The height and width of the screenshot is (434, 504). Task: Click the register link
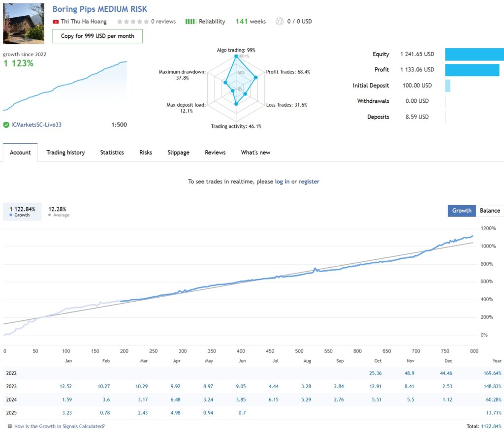tap(309, 182)
